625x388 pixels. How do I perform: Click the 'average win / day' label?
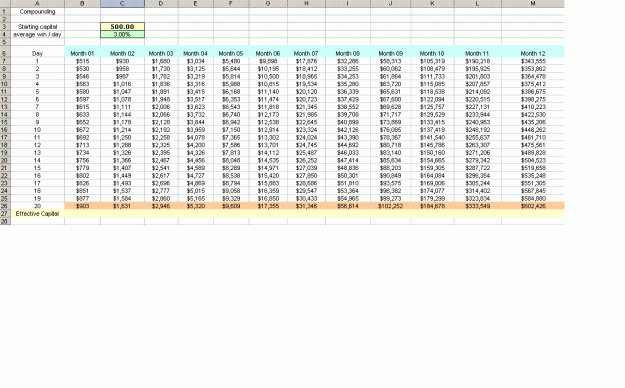coord(37,34)
